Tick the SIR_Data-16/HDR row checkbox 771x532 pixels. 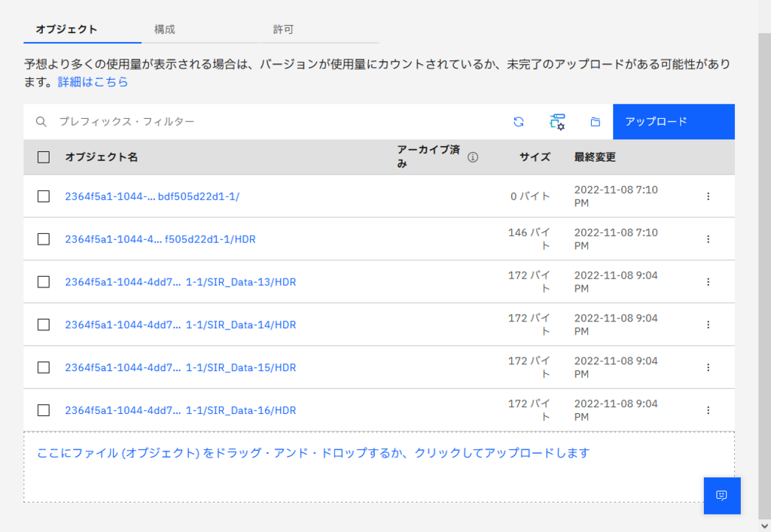pos(44,410)
